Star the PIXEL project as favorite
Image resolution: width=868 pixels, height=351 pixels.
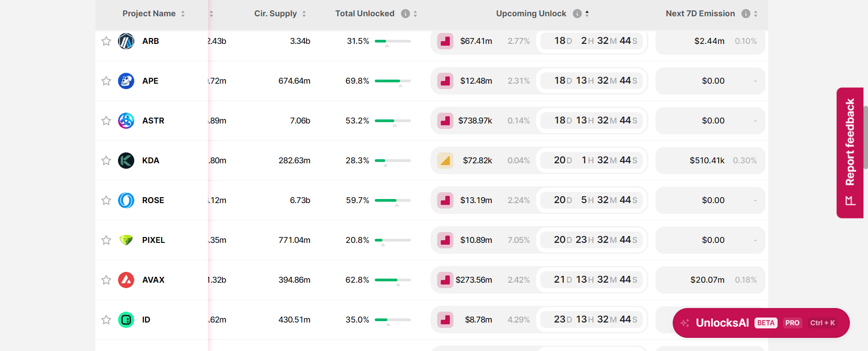[106, 240]
